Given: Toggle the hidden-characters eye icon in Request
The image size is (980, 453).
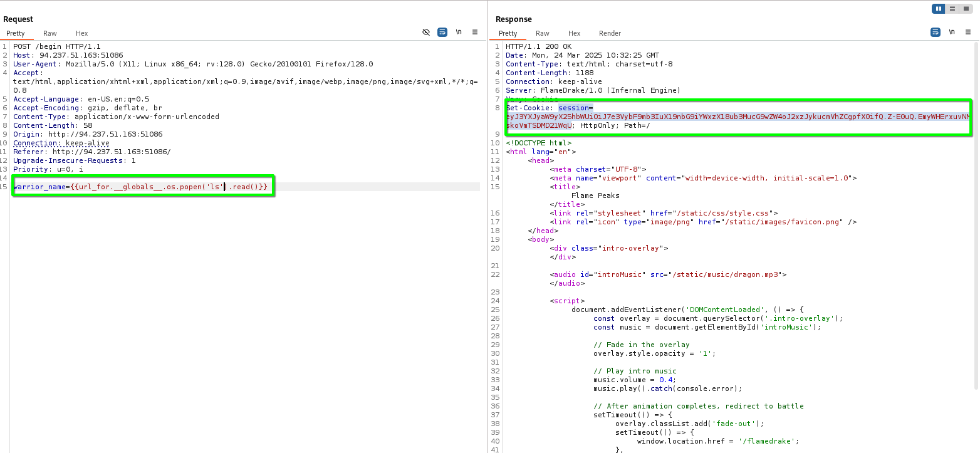Looking at the screenshot, I should [x=426, y=32].
